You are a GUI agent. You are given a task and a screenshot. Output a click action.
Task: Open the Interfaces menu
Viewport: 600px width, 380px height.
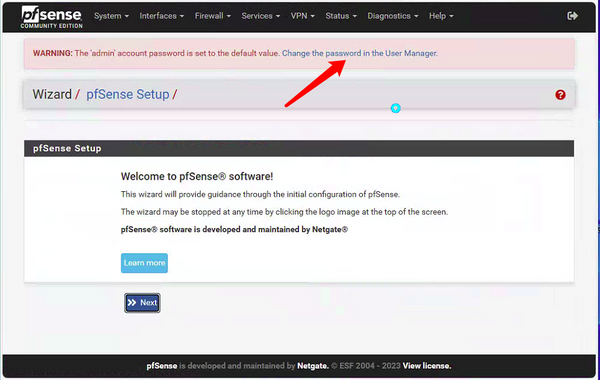[x=161, y=16]
